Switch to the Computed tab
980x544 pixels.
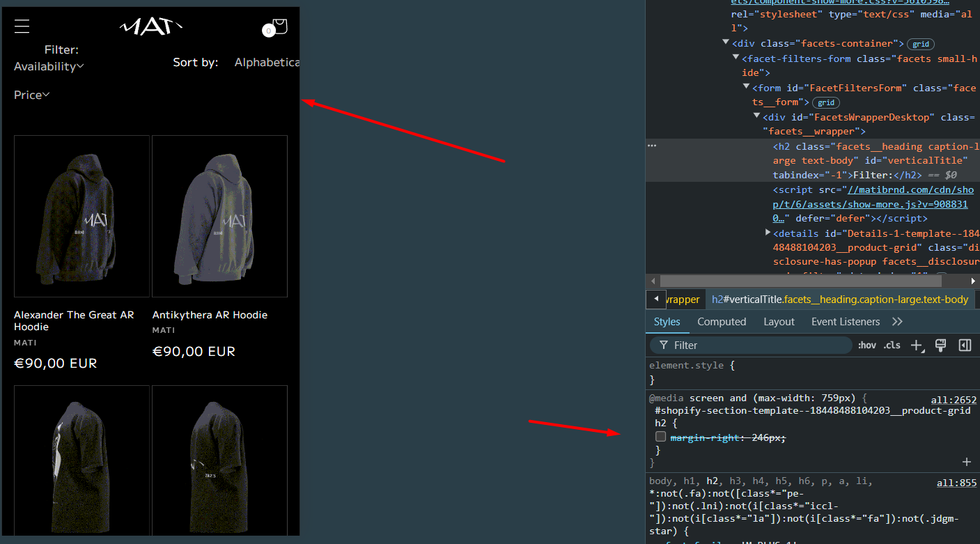722,322
